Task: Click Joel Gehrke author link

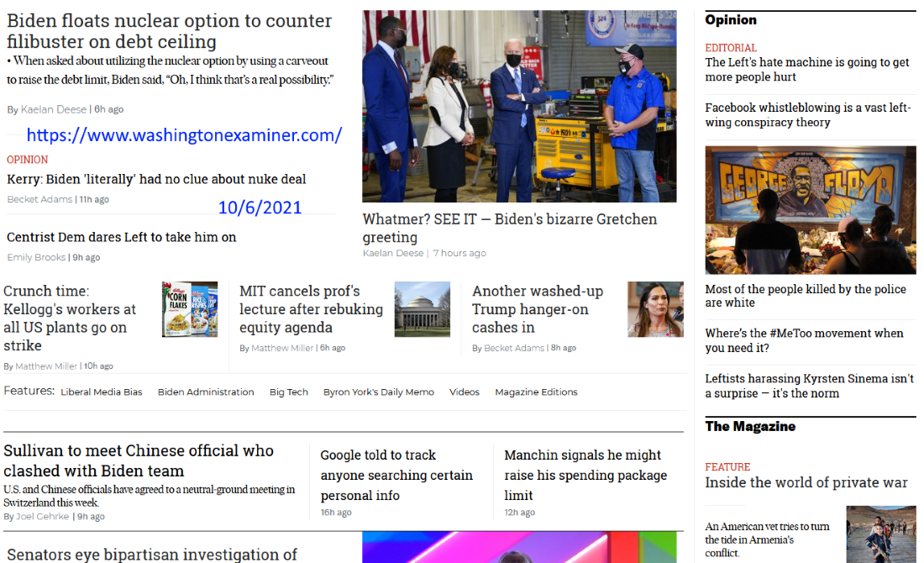Action: pos(43,517)
